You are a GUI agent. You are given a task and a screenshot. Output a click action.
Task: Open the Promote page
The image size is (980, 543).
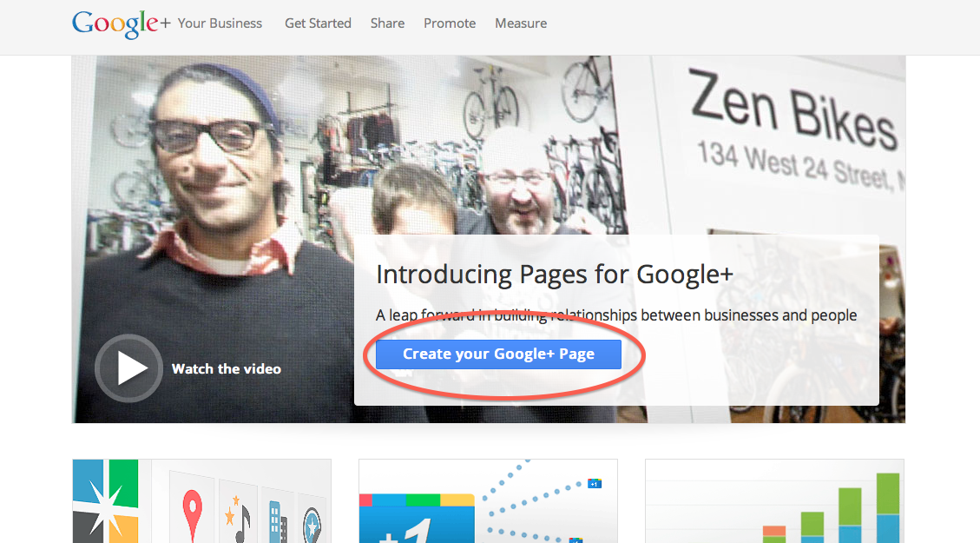(450, 23)
